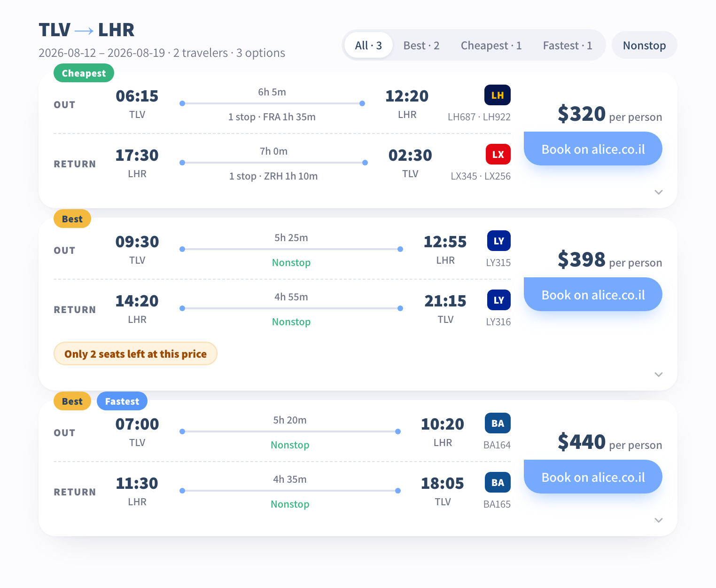Expand details of the $440 flight card
Image resolution: width=716 pixels, height=588 pixels.
659,520
